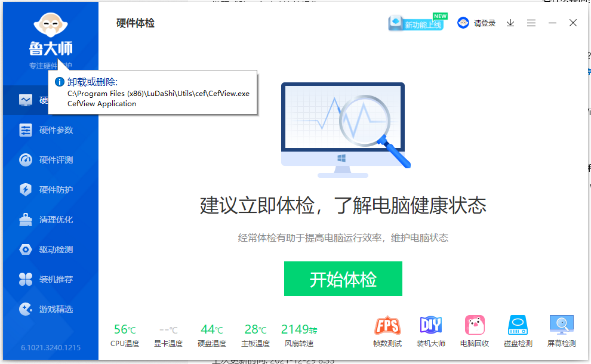
Task: Launch the DIY 装机大师 tool
Action: (x=431, y=325)
